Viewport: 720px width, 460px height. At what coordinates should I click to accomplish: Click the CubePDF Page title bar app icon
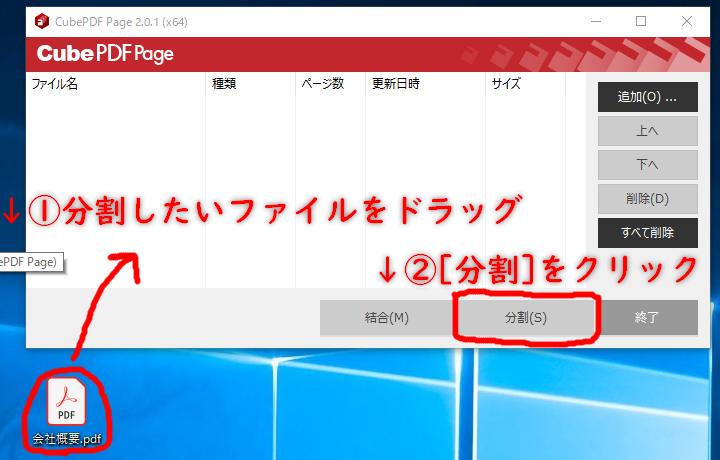42,21
